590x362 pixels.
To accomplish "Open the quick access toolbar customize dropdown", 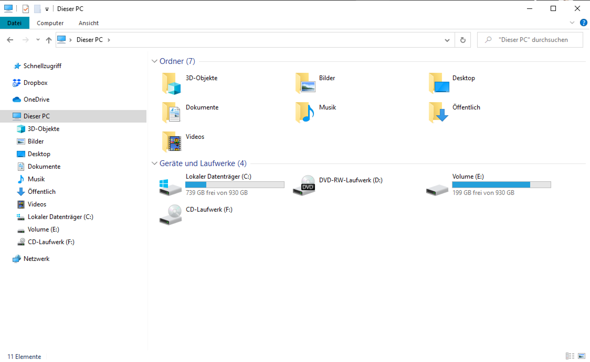I will [x=47, y=9].
